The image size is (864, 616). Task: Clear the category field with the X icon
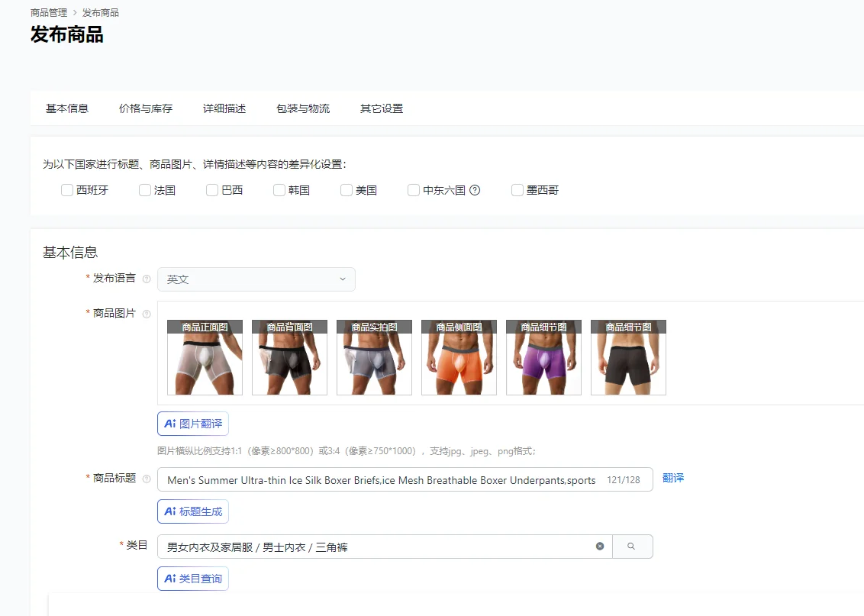click(600, 546)
